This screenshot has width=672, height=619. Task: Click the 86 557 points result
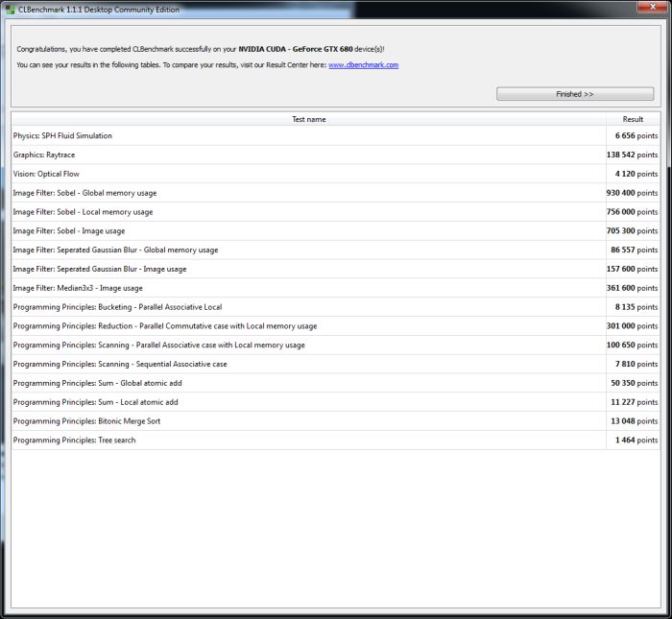635,250
